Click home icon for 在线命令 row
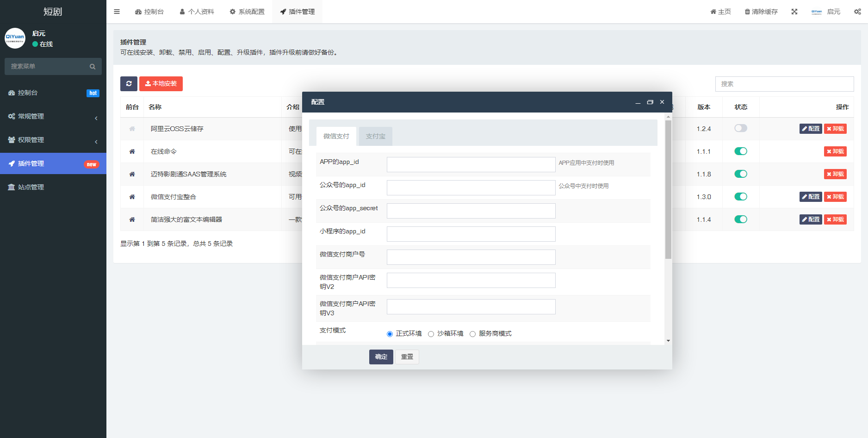 click(132, 151)
